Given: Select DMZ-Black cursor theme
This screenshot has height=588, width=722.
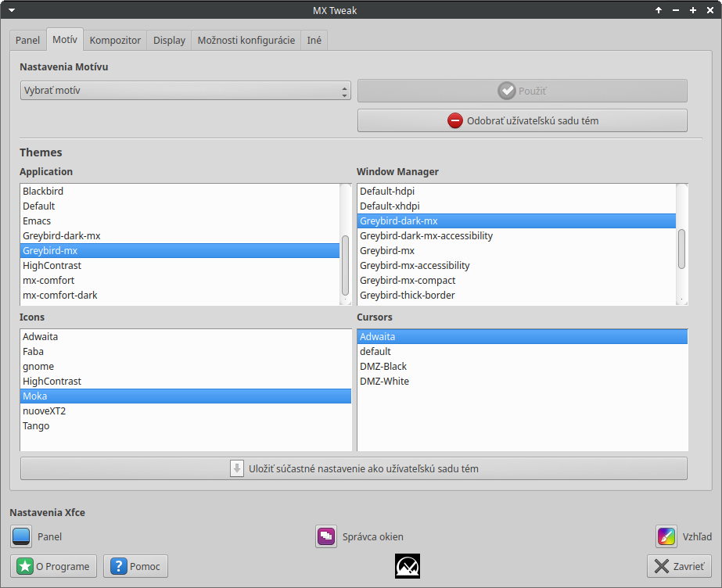Looking at the screenshot, I should [x=523, y=366].
